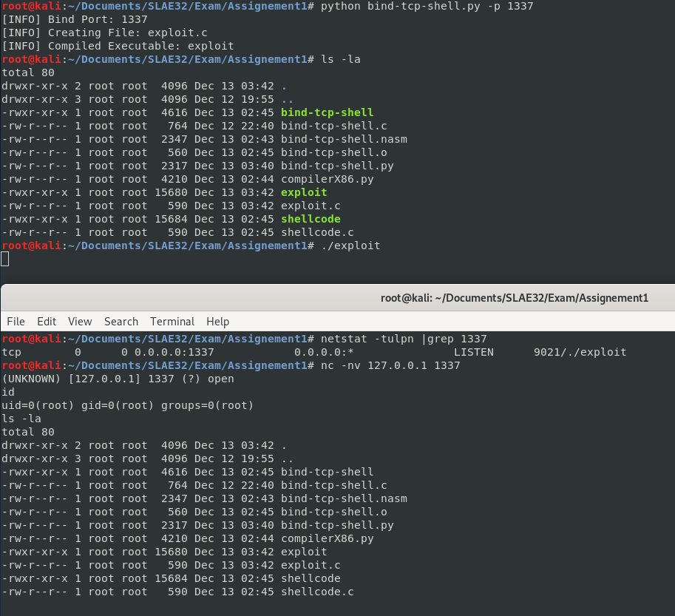Viewport: 675px width, 616px height.
Task: Click the root@kali terminal window title bar
Action: click(x=514, y=298)
